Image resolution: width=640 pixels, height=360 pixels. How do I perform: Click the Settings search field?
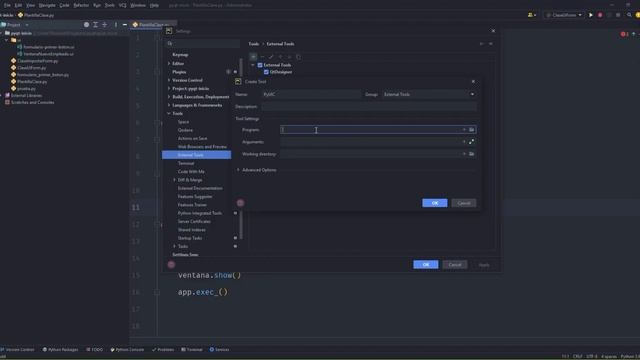pos(203,44)
